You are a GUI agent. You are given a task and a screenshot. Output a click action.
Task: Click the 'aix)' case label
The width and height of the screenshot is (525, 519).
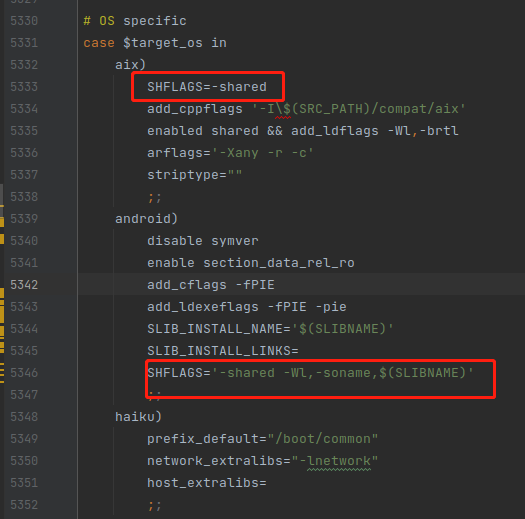tap(131, 65)
